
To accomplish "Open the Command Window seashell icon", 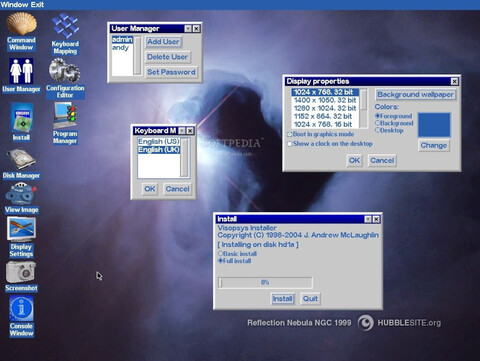I will [x=21, y=24].
